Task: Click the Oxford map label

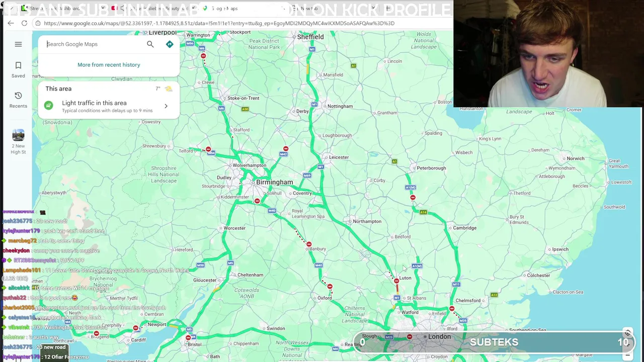Action: [325, 298]
